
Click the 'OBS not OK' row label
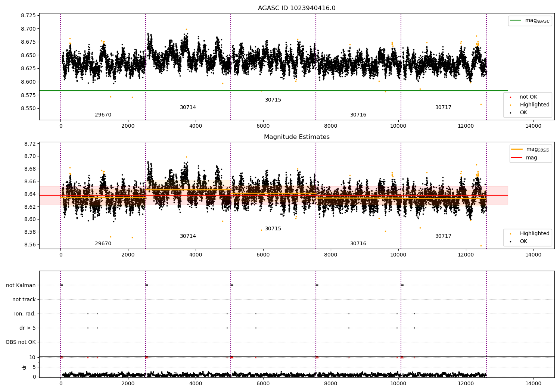(x=21, y=342)
